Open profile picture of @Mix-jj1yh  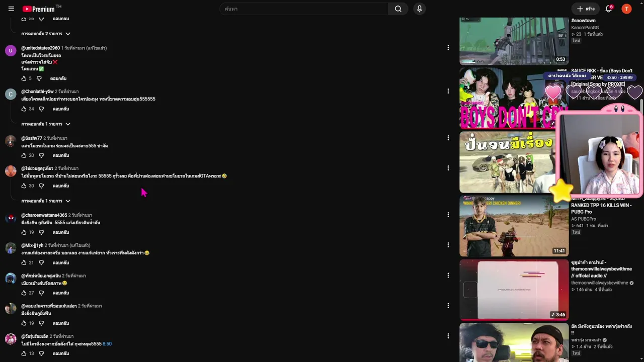pyautogui.click(x=11, y=248)
